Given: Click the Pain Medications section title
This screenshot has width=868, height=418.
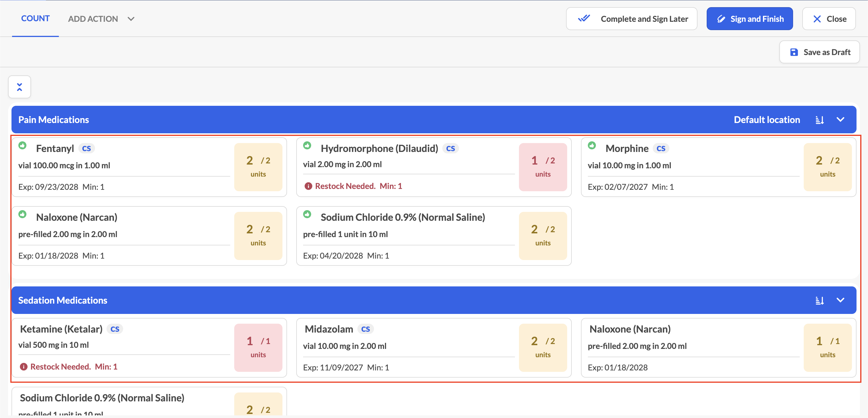Looking at the screenshot, I should coord(54,120).
